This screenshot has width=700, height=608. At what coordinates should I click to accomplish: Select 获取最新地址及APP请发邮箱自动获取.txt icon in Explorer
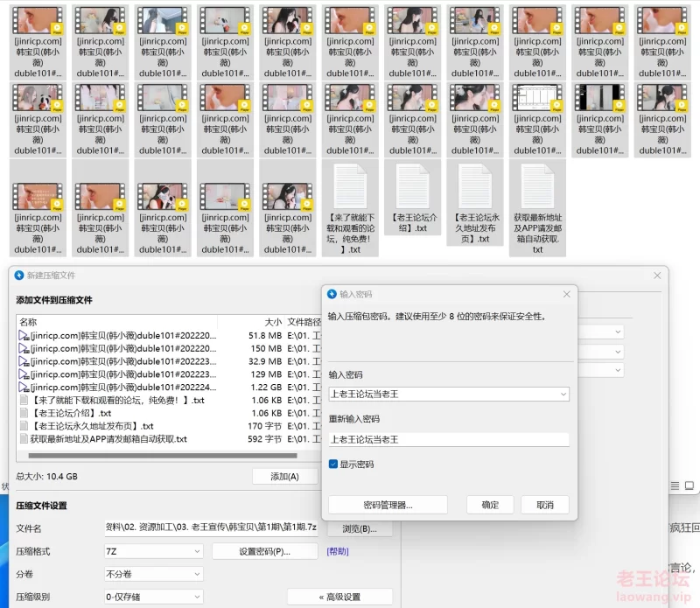[537, 187]
